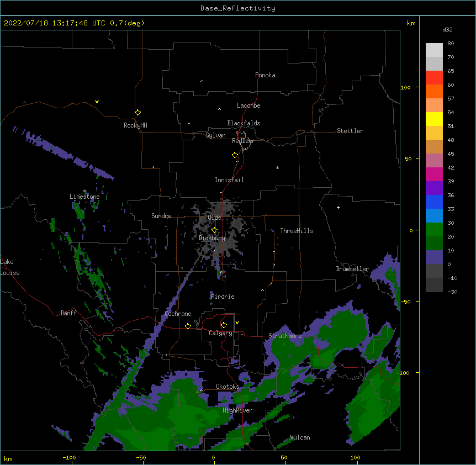The height and width of the screenshot is (465, 476).
Task: Select the purple legend swatch below 39
Action: (x=434, y=188)
